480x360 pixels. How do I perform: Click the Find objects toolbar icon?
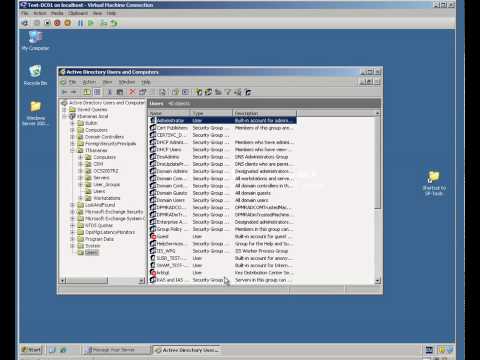(238, 92)
